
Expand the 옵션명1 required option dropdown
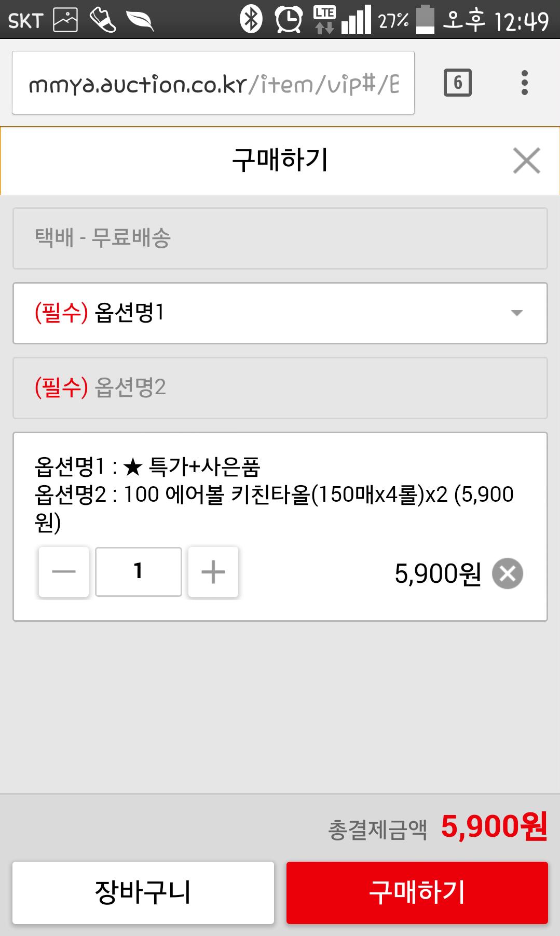tap(280, 313)
